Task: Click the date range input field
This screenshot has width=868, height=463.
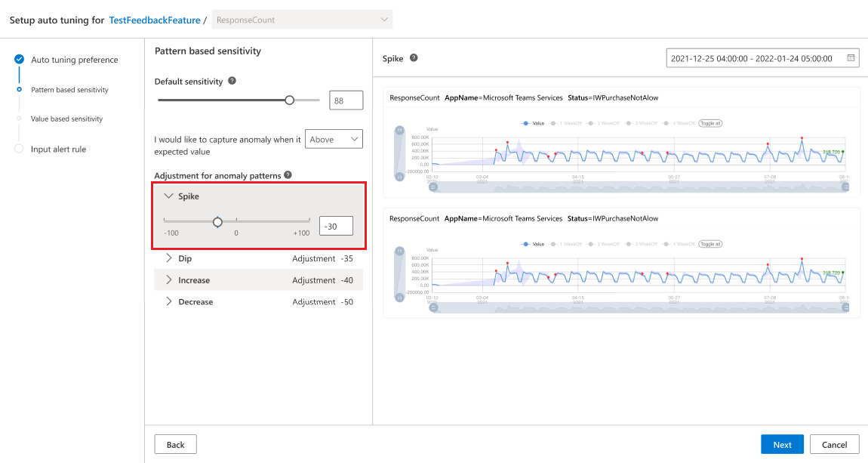Action: pos(762,58)
